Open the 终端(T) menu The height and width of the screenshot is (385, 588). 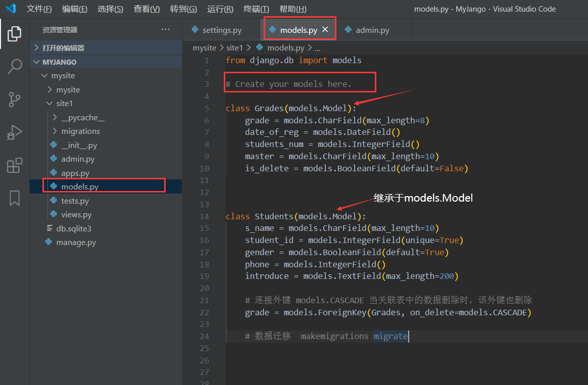pyautogui.click(x=256, y=9)
